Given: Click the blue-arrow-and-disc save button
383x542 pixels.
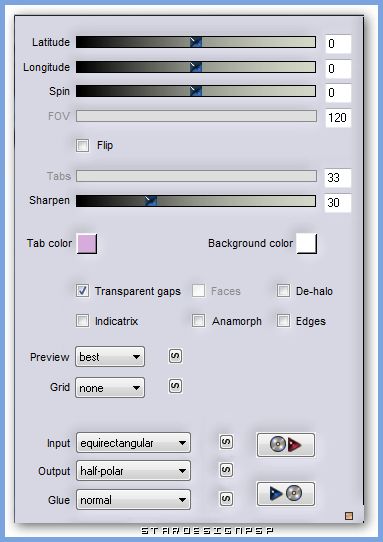Looking at the screenshot, I should tap(286, 494).
